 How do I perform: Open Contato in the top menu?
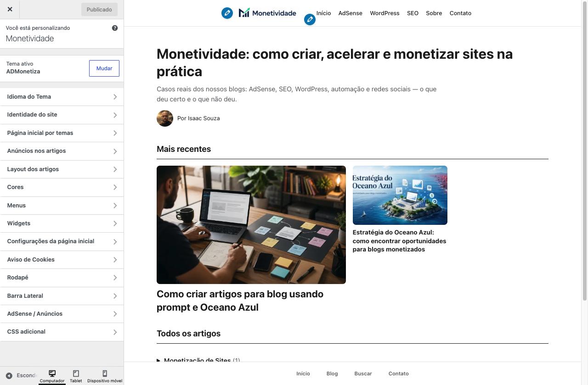pyautogui.click(x=460, y=13)
